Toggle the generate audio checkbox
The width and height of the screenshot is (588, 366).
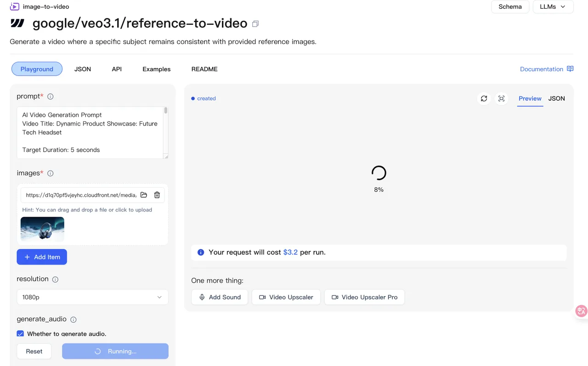pos(20,334)
